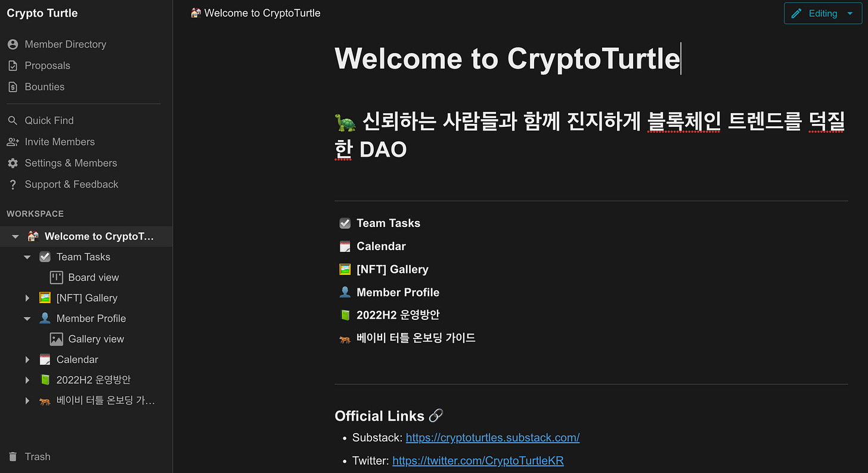The width and height of the screenshot is (868, 473).
Task: Expand the 2022H2 운영방안 tree arrow
Action: pyautogui.click(x=27, y=380)
